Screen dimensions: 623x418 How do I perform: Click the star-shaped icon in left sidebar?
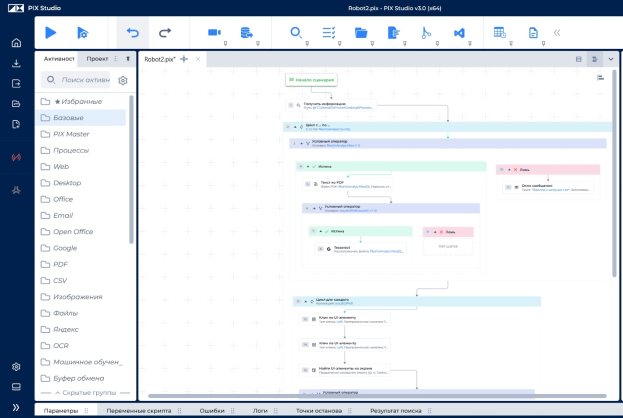pyautogui.click(x=16, y=190)
